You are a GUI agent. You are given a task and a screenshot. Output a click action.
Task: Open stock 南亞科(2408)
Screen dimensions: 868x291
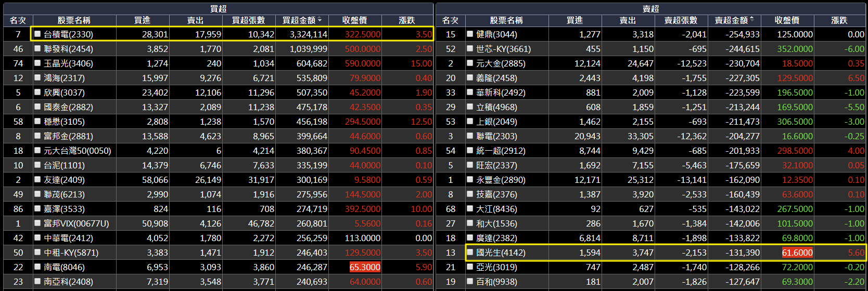click(x=68, y=282)
